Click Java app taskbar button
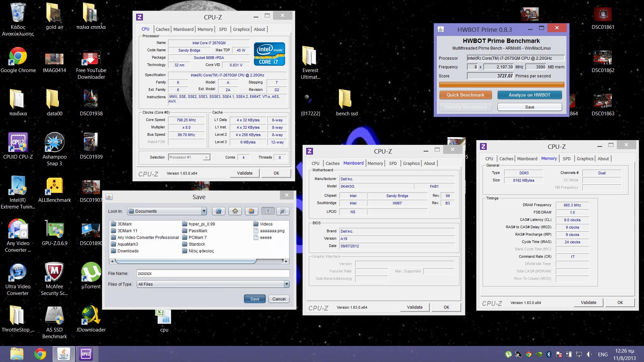This screenshot has width=644, height=362. pyautogui.click(x=63, y=354)
